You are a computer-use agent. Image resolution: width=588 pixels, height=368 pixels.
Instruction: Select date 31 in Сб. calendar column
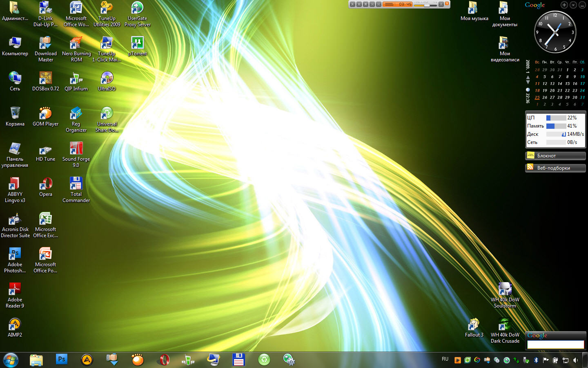[x=582, y=97]
